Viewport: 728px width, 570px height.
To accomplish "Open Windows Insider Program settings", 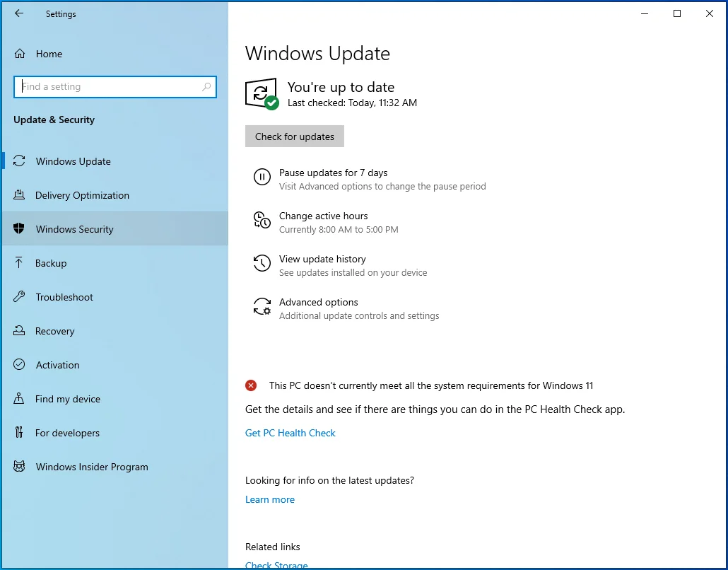I will pos(115,467).
